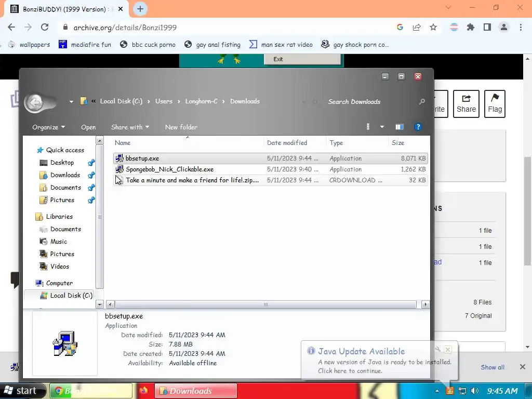Open Local Disk (C:) in sidebar
532x399 pixels.
pos(66,296)
